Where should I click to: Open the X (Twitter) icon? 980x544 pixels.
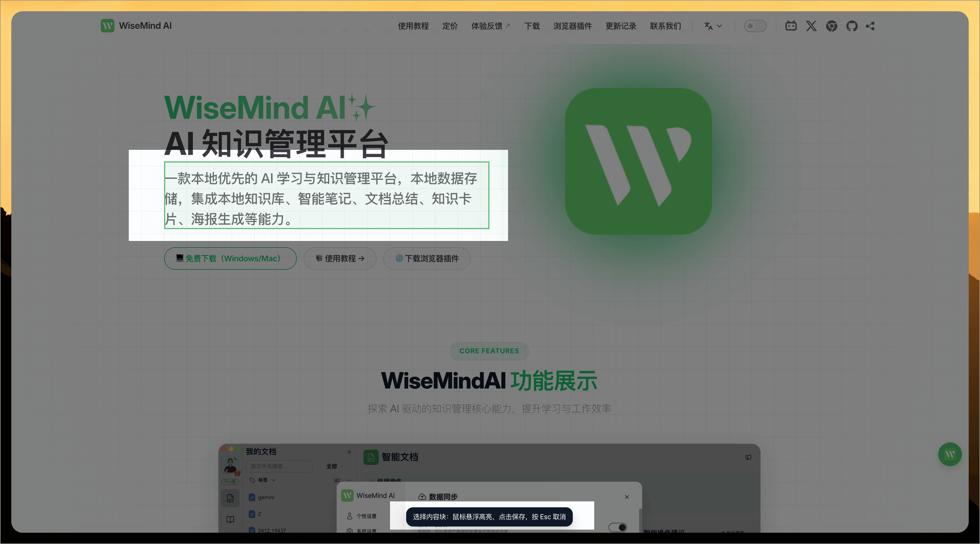click(811, 26)
